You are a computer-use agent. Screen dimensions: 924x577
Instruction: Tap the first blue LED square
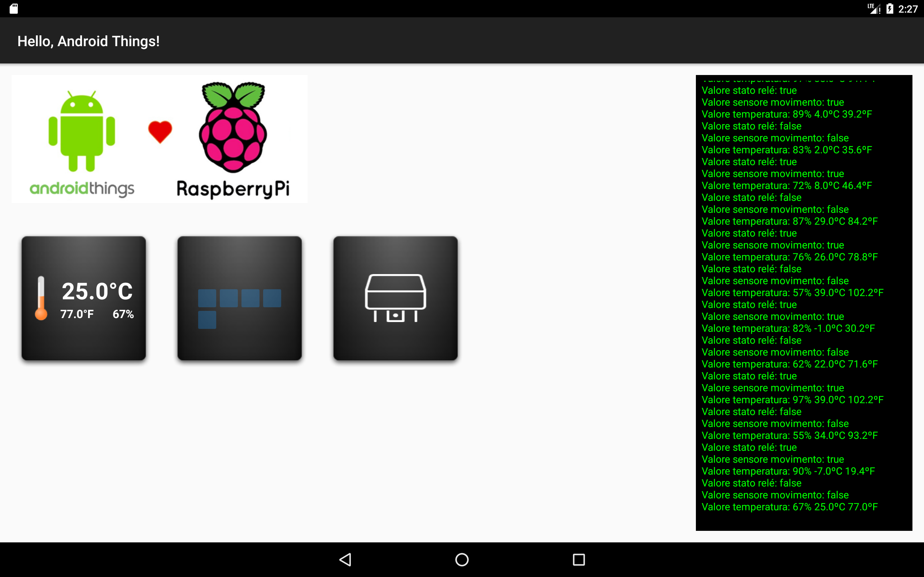click(207, 298)
